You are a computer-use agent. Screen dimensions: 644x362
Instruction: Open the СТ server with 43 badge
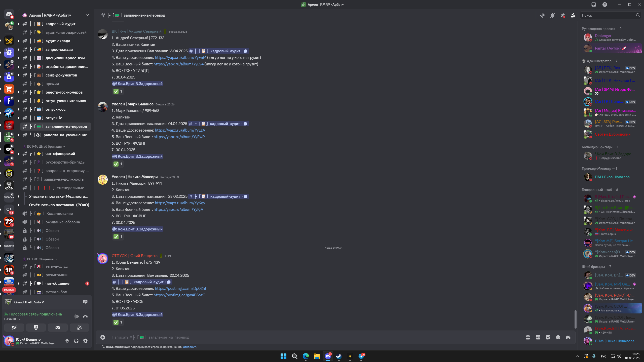coord(9,210)
